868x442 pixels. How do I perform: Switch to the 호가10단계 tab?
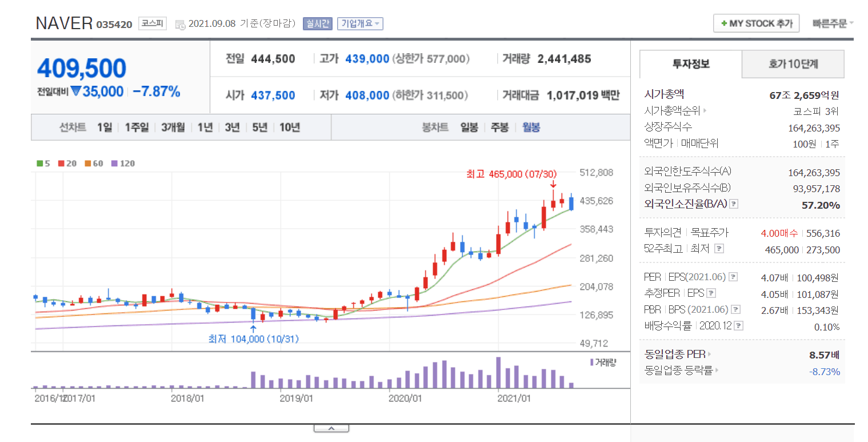pyautogui.click(x=793, y=64)
